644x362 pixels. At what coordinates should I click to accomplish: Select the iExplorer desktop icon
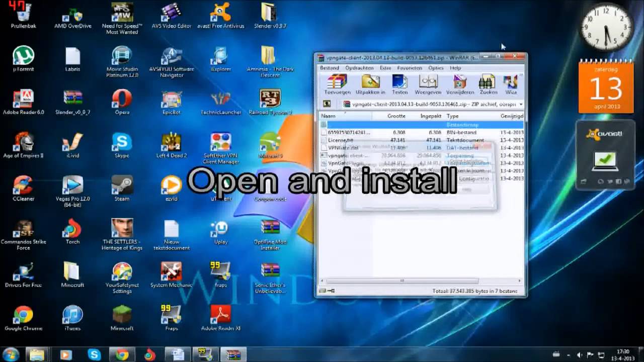(221, 59)
